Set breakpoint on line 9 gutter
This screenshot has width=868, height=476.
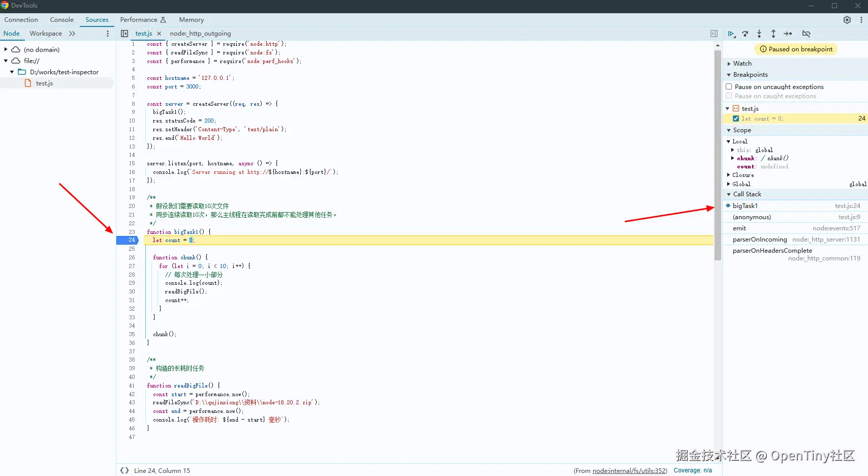tap(133, 112)
